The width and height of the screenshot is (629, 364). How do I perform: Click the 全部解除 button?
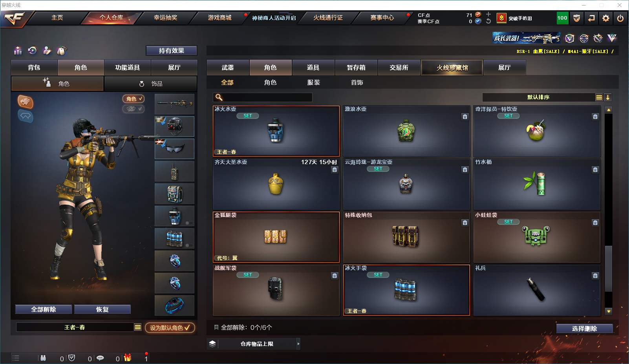[x=44, y=309]
